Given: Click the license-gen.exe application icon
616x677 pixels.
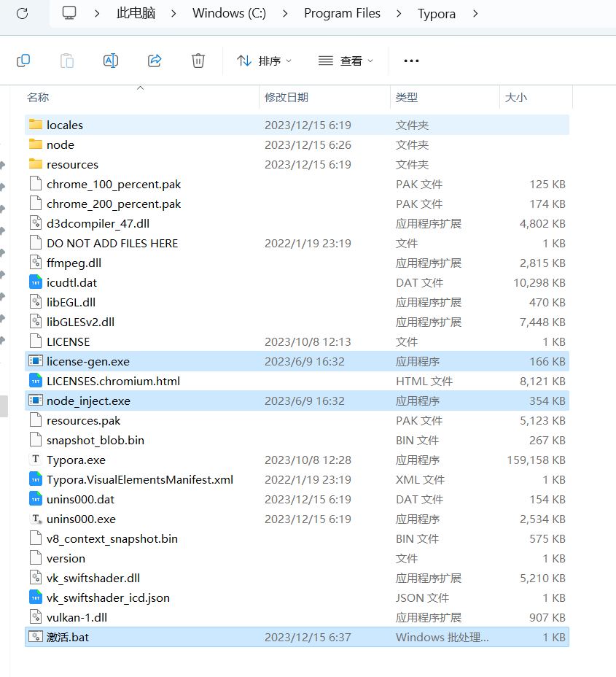Looking at the screenshot, I should [36, 361].
